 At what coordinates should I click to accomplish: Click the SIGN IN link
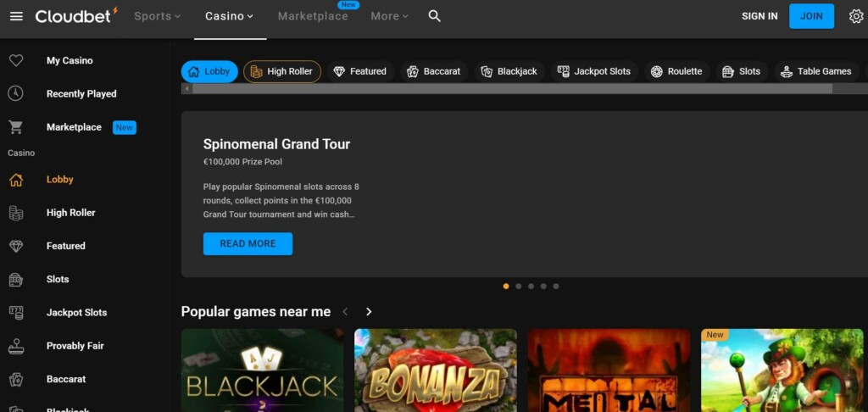(x=759, y=16)
